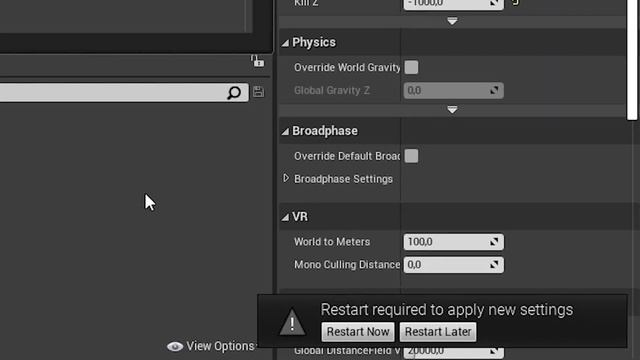Click Mono Culling Distance value field
The image size is (640, 360).
coord(453,265)
